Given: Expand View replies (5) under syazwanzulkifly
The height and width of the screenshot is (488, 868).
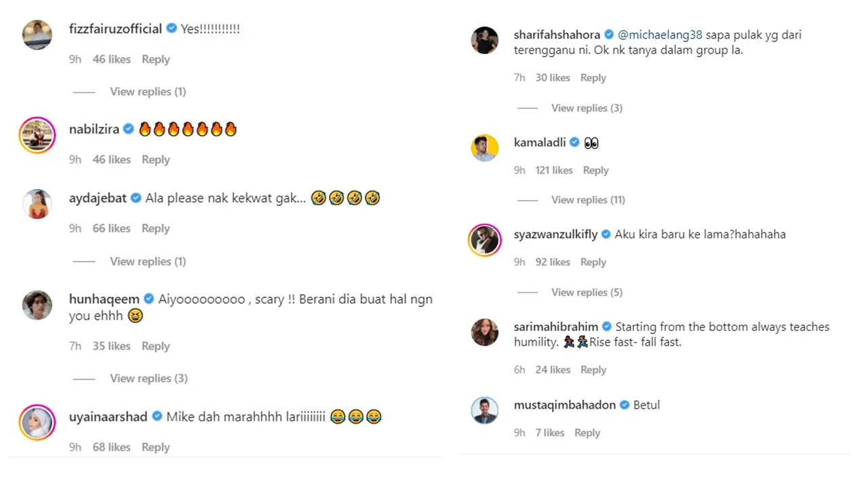Looking at the screenshot, I should click(587, 293).
